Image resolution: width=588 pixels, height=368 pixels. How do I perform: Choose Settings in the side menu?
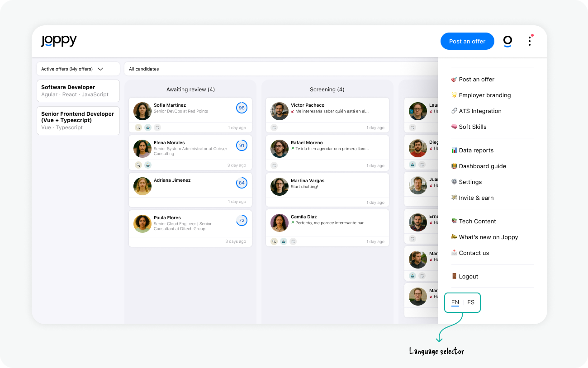click(470, 182)
